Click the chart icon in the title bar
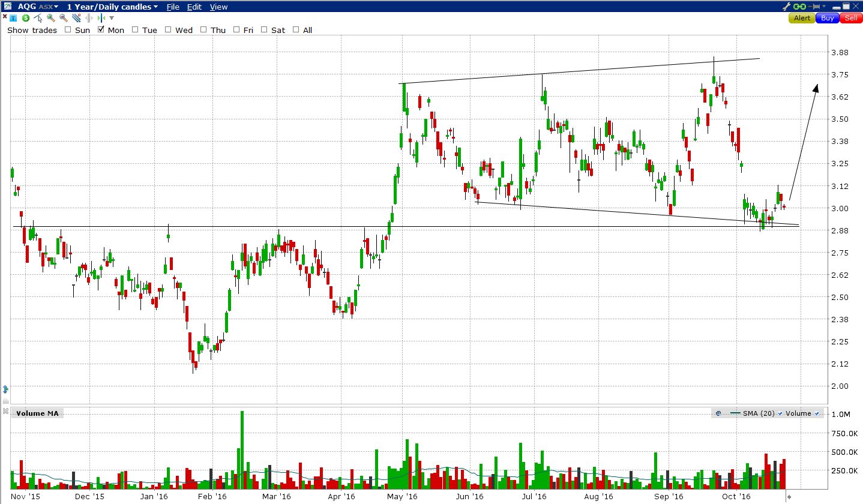 [8, 7]
